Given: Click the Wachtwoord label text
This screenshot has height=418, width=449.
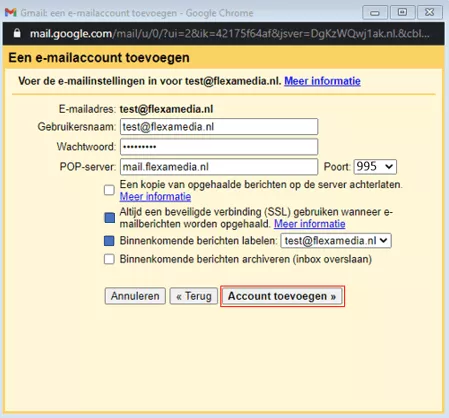Looking at the screenshot, I should [86, 147].
